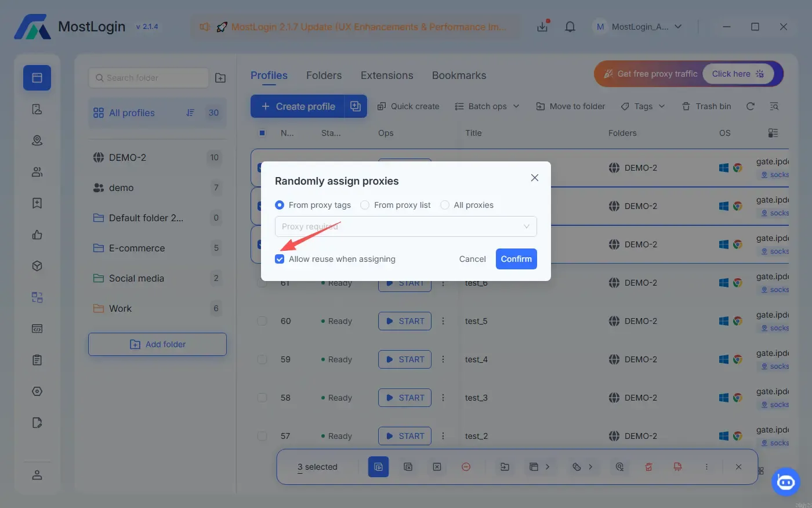Image resolution: width=812 pixels, height=508 pixels.
Task: Check the checkbox for profile 57
Action: tap(262, 436)
